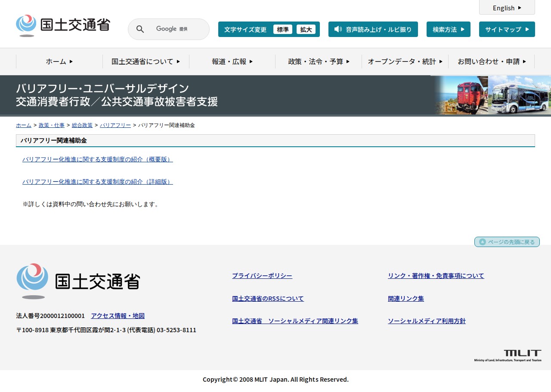The image size is (551, 392).
Task: Click the magnifying glass search icon
Action: (x=140, y=29)
